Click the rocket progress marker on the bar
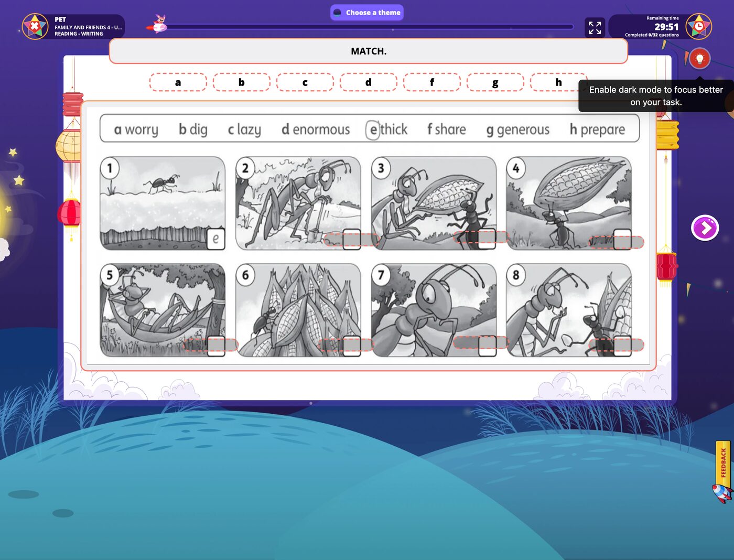 point(158,25)
